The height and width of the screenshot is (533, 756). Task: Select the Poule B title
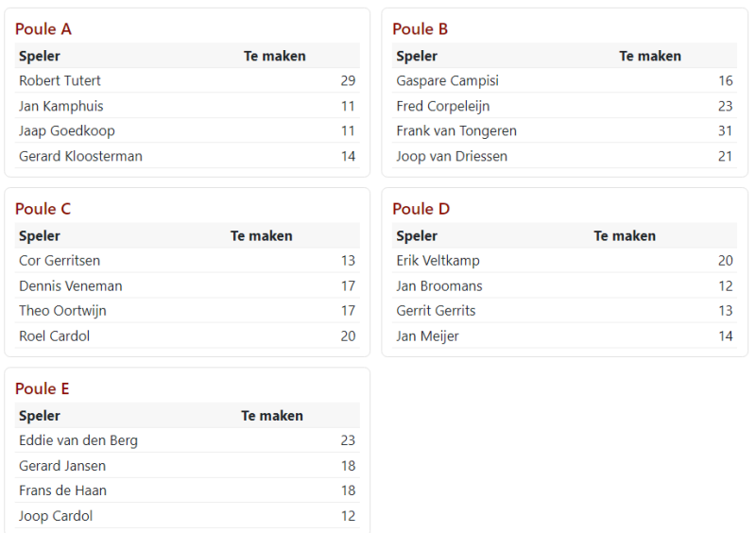[421, 29]
